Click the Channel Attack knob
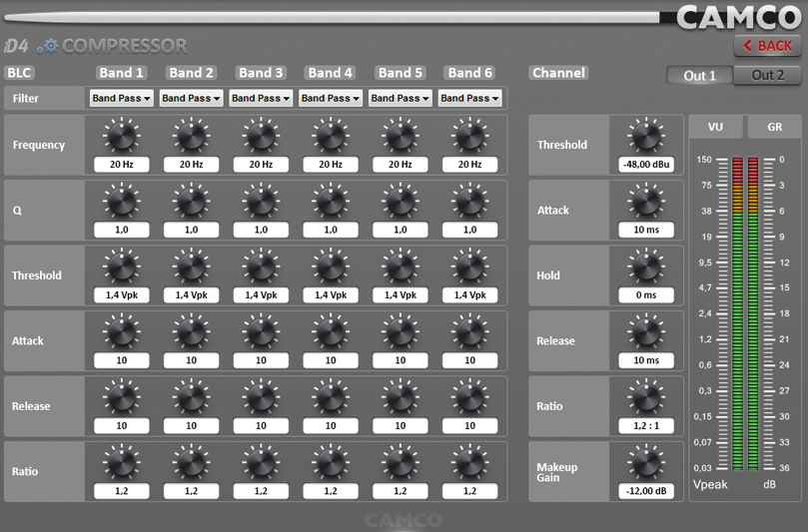The image size is (808, 532). click(x=646, y=201)
